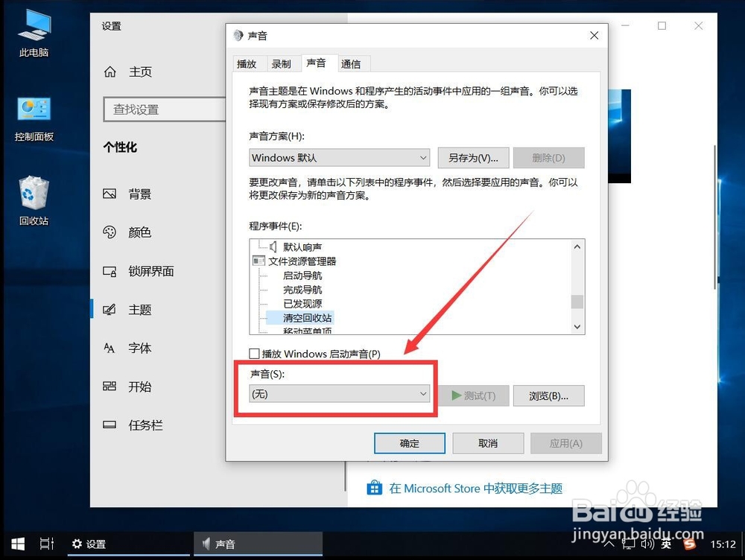Open 颜色 settings page

point(140,232)
